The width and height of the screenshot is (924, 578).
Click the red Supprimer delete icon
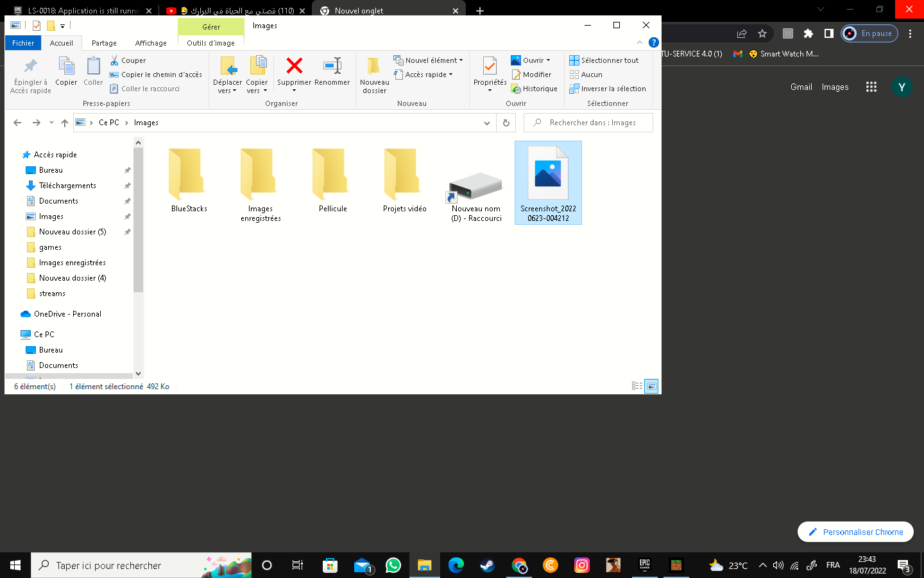[294, 66]
